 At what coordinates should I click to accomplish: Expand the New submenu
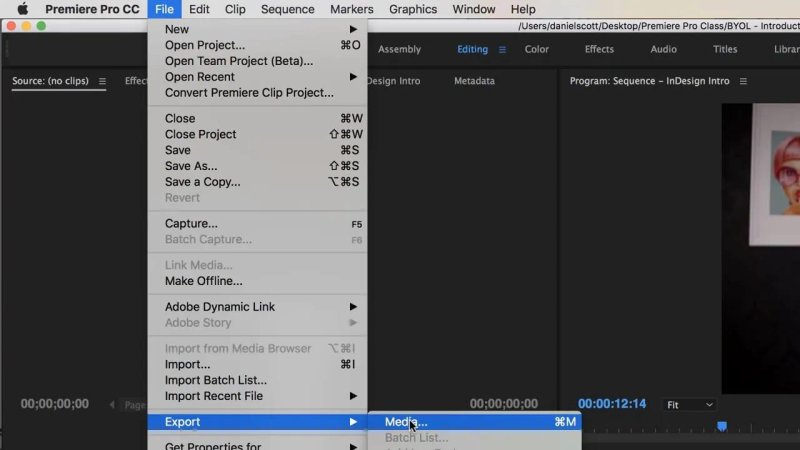click(x=257, y=29)
